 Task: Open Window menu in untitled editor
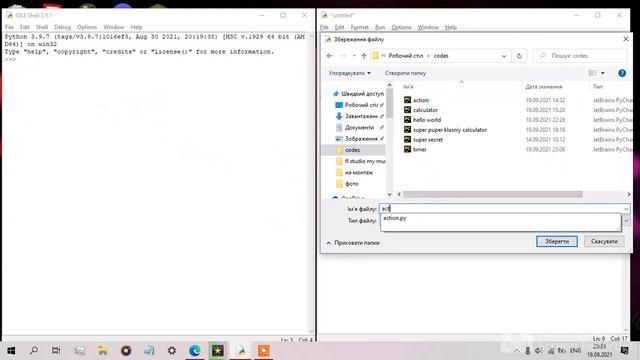pyautogui.click(x=428, y=27)
